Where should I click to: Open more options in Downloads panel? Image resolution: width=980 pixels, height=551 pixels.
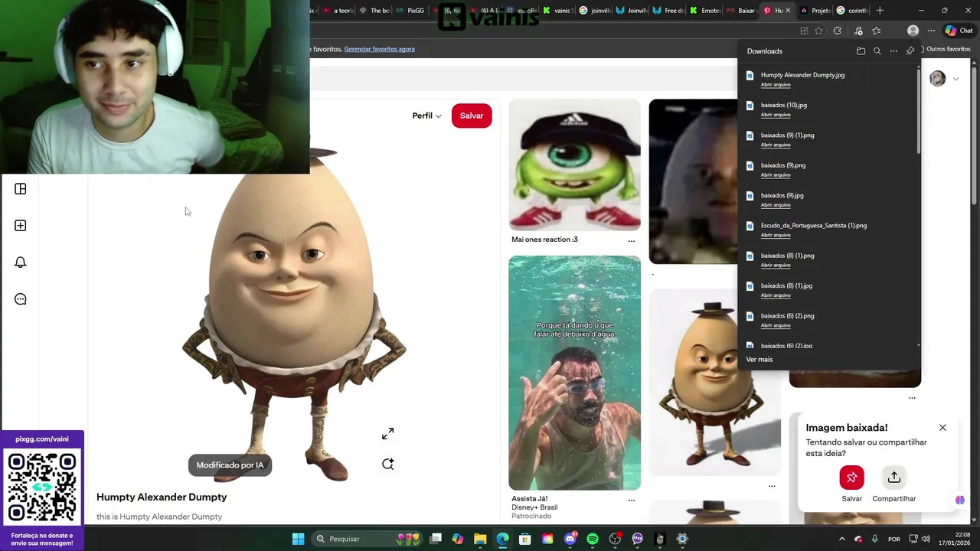click(x=893, y=51)
